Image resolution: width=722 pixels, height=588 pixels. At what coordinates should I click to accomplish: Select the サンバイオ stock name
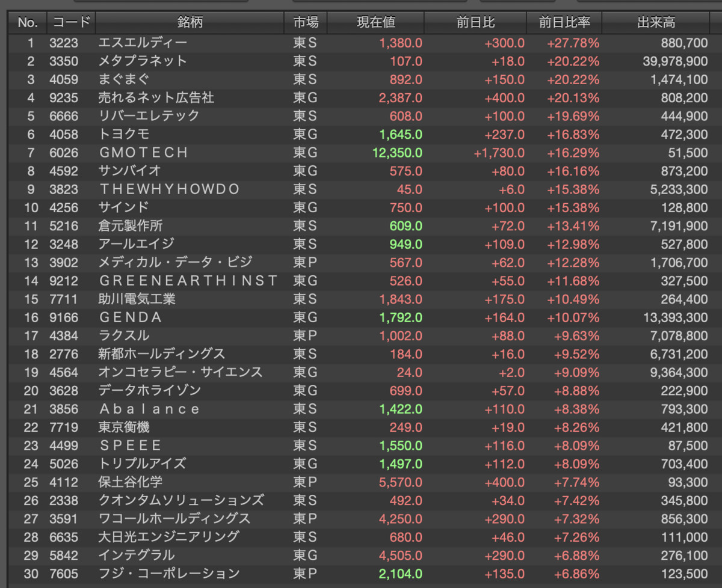[129, 171]
